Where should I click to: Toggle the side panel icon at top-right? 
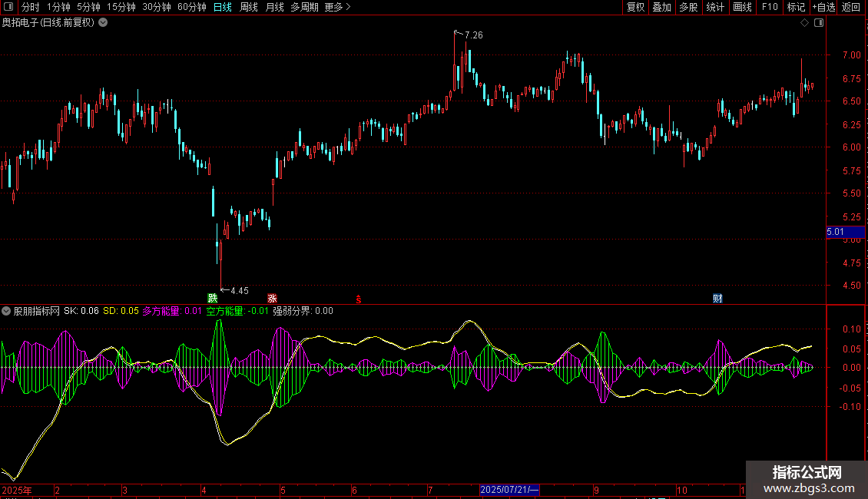point(819,23)
